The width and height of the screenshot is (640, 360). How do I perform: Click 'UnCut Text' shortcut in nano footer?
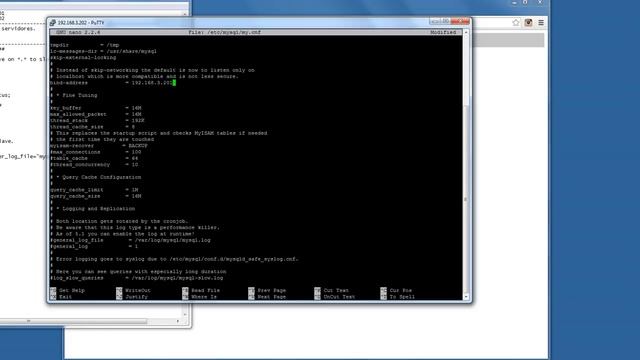pyautogui.click(x=335, y=297)
